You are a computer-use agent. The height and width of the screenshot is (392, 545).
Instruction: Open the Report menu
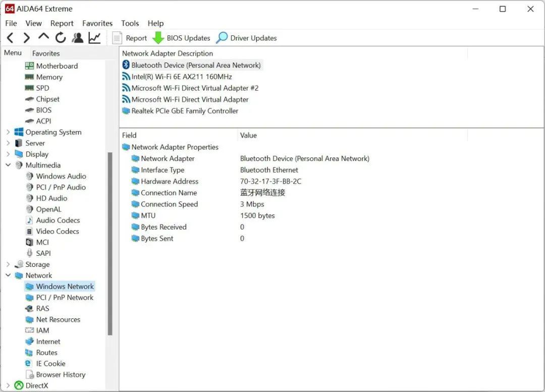pos(62,23)
